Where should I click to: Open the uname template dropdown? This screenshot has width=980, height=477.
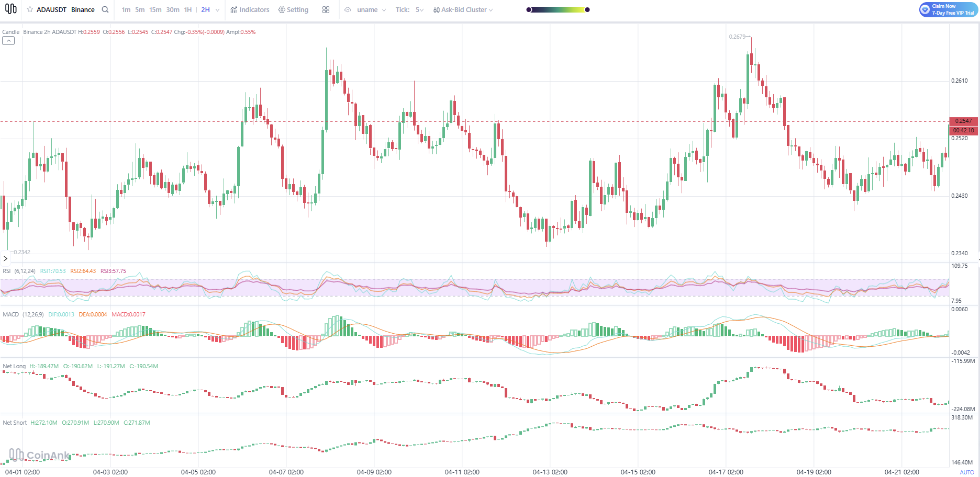(371, 9)
